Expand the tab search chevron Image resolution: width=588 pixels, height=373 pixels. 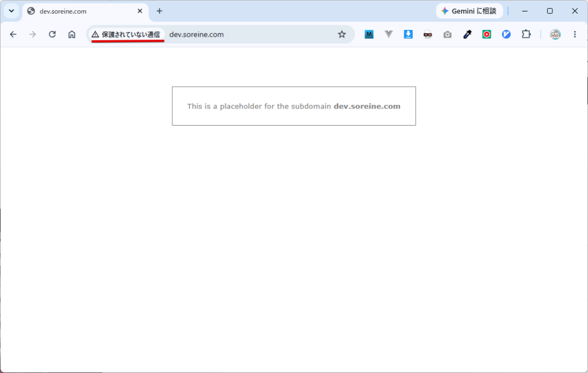[x=11, y=11]
